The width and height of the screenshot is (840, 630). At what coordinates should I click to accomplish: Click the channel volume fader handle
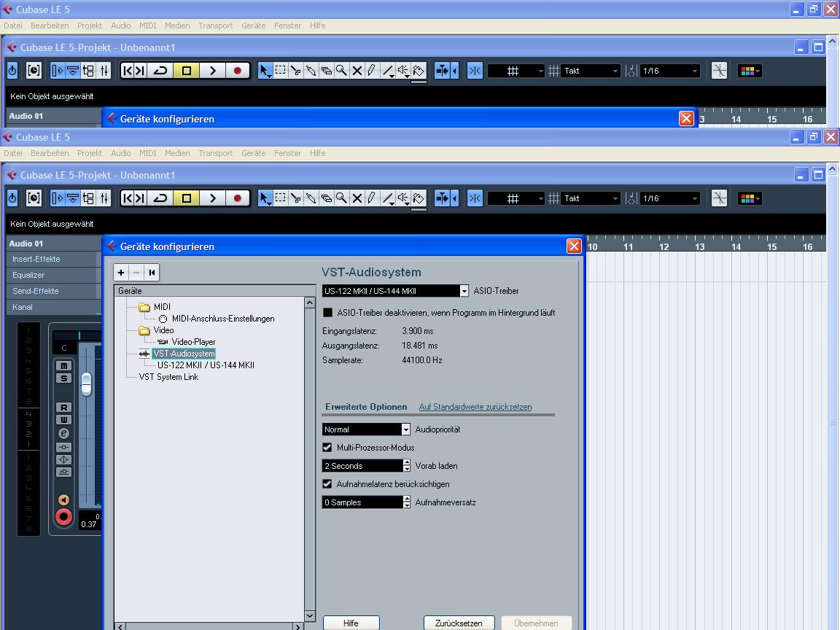tap(86, 384)
